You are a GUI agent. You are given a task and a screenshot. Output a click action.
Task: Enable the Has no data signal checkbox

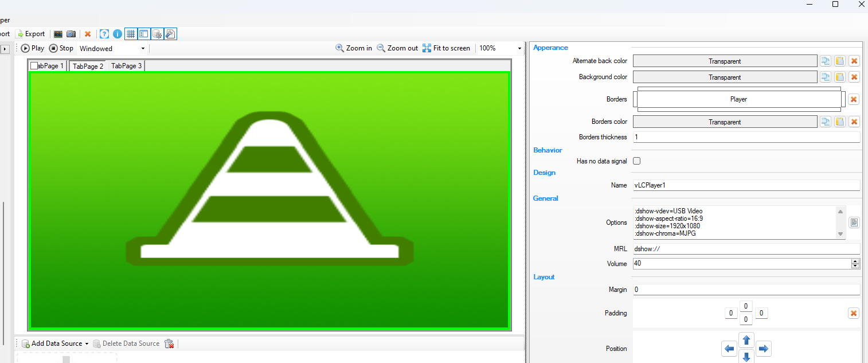[636, 161]
